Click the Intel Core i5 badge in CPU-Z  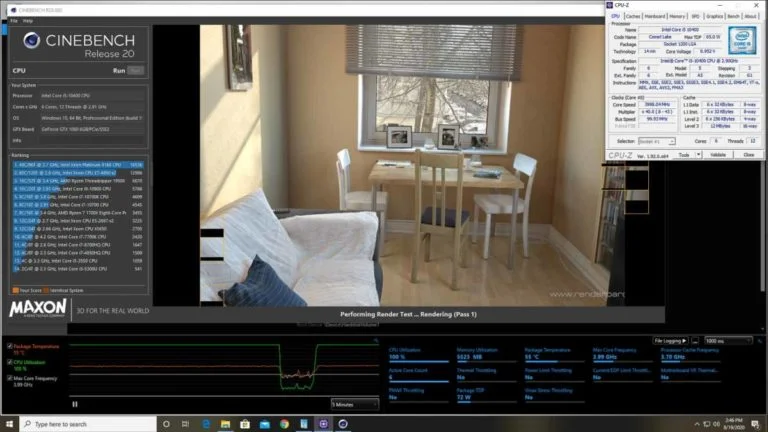coord(742,40)
